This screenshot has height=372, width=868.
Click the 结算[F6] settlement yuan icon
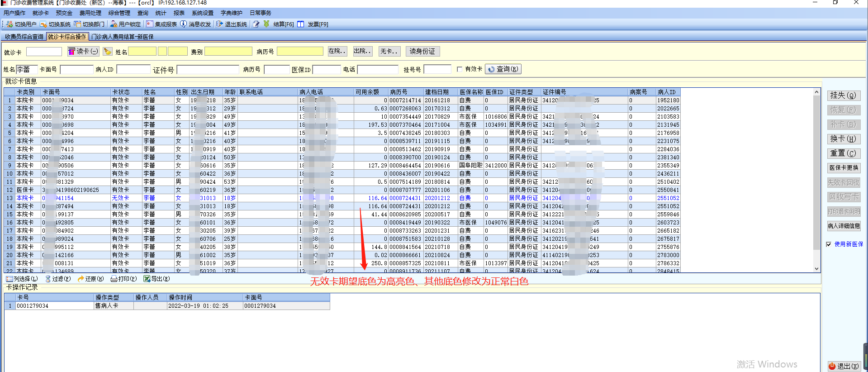pos(266,24)
